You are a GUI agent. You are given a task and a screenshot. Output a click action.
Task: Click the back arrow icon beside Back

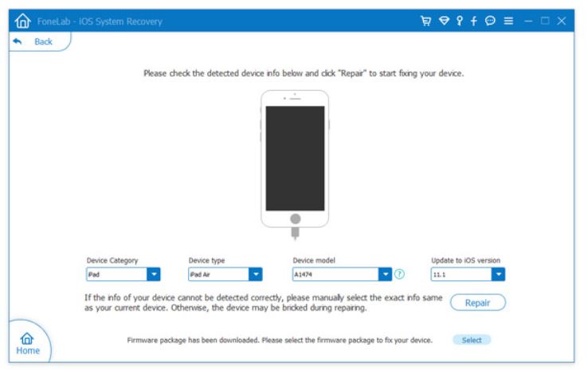pos(18,41)
